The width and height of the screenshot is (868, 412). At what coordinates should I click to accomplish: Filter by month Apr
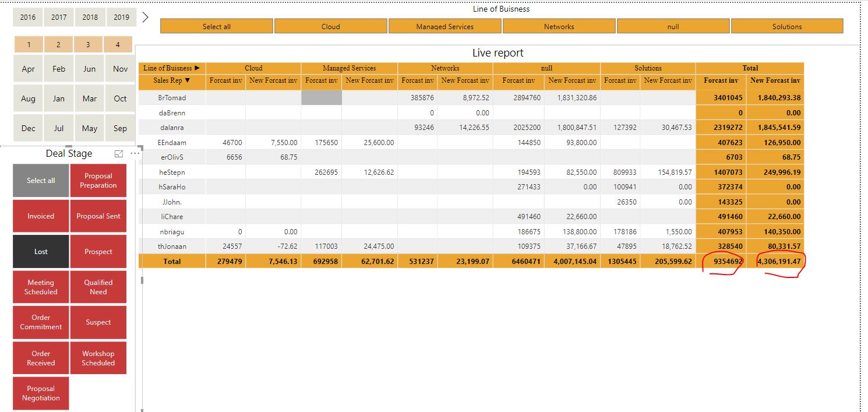tap(29, 69)
